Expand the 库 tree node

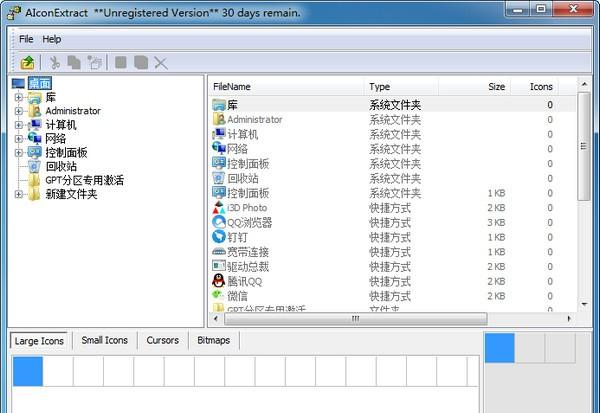18,97
